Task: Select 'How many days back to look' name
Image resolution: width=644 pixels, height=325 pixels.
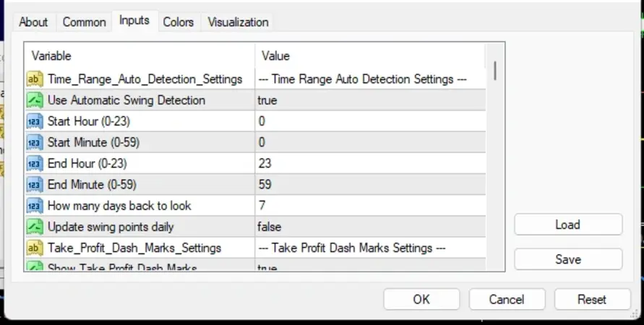Action: pos(119,206)
